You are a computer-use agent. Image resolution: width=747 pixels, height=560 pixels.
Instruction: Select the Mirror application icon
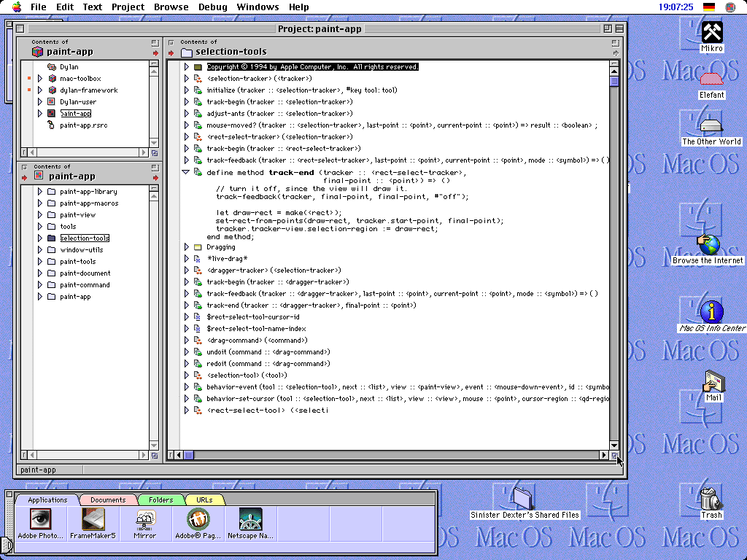point(145,519)
